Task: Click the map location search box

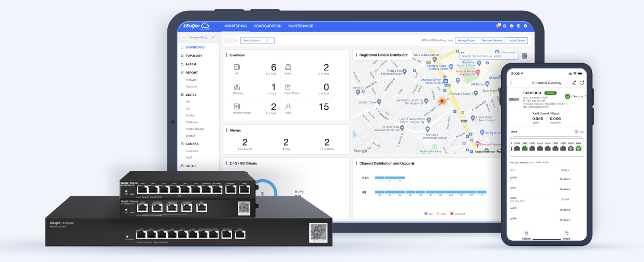Action: point(488,56)
